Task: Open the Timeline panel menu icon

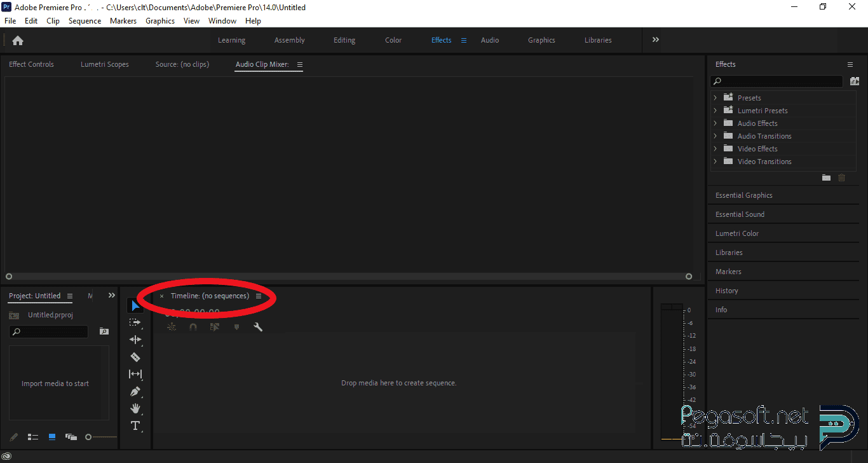Action: click(259, 296)
